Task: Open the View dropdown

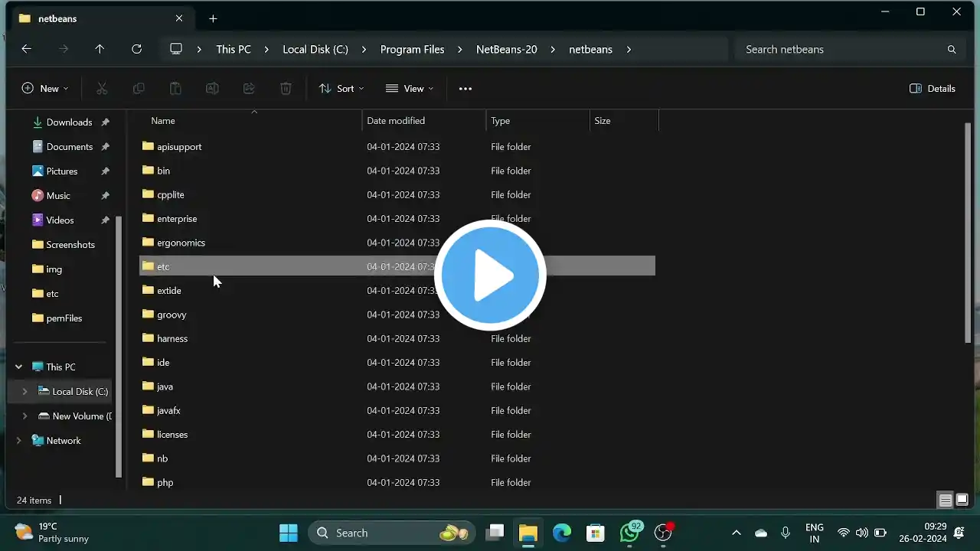Action: tap(410, 89)
